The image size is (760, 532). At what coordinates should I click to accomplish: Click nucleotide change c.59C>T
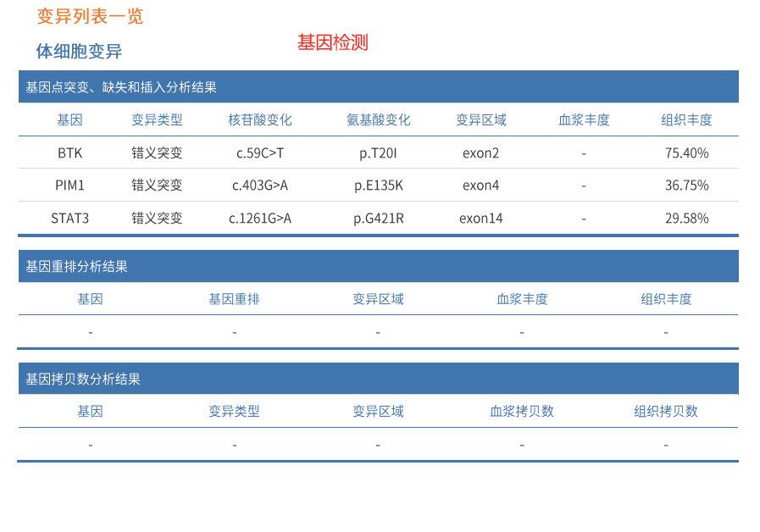(x=260, y=153)
